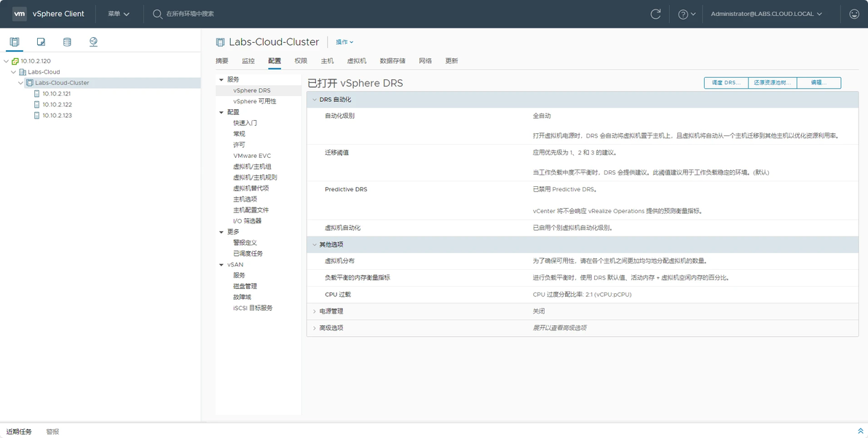Click the search magnifier icon

point(157,14)
